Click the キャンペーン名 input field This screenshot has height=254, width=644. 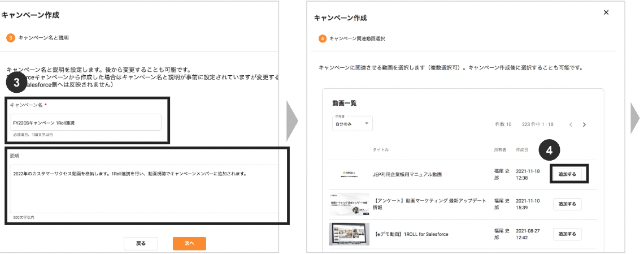(x=85, y=123)
